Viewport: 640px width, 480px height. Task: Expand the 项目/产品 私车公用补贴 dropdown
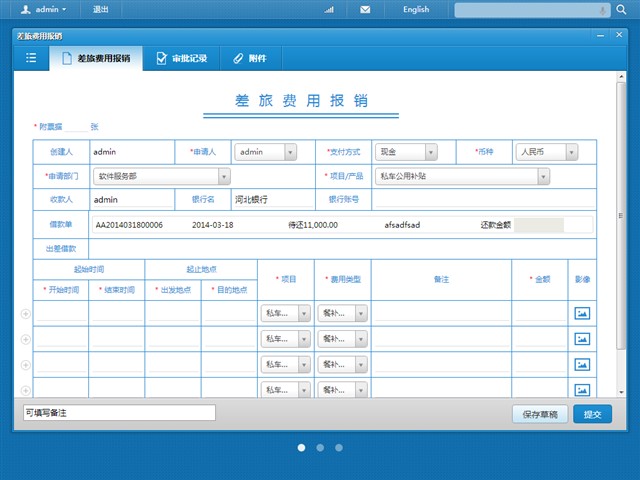coord(462,176)
